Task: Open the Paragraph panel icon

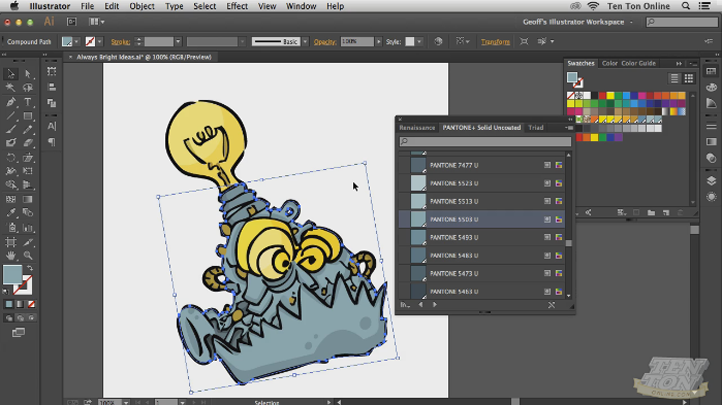Action: 52,142
